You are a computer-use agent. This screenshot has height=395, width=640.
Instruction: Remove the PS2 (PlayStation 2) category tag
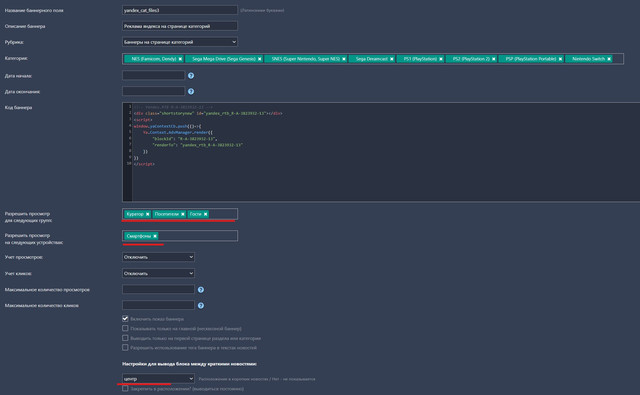coord(493,59)
